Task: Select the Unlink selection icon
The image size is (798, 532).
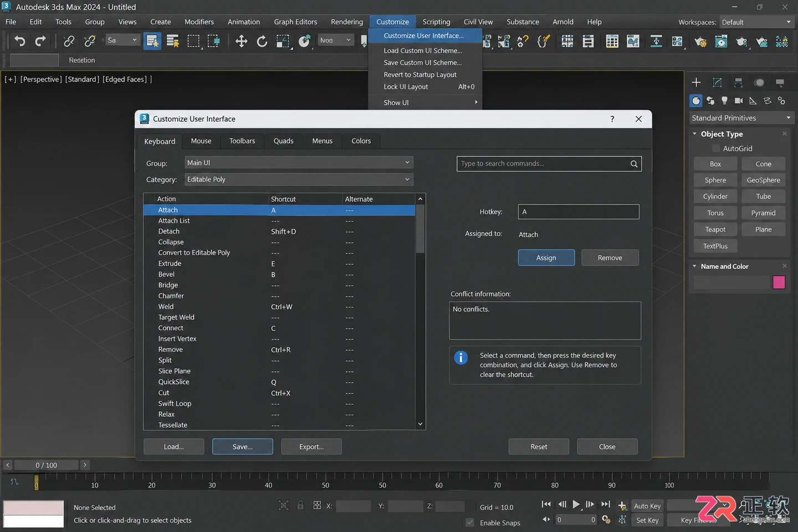Action: (x=90, y=41)
